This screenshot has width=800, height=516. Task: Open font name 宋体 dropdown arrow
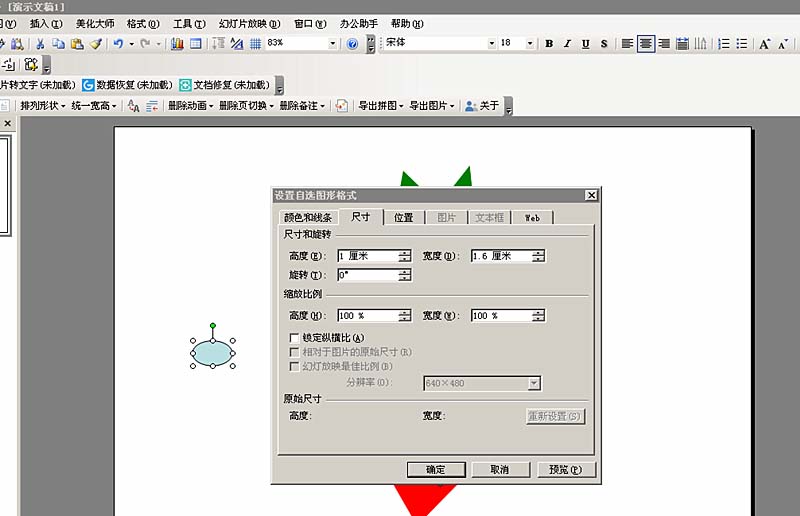(x=492, y=43)
